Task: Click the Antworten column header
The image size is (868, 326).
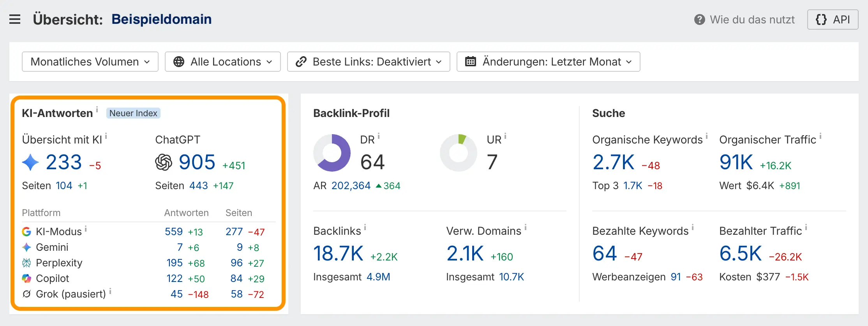Action: (186, 213)
